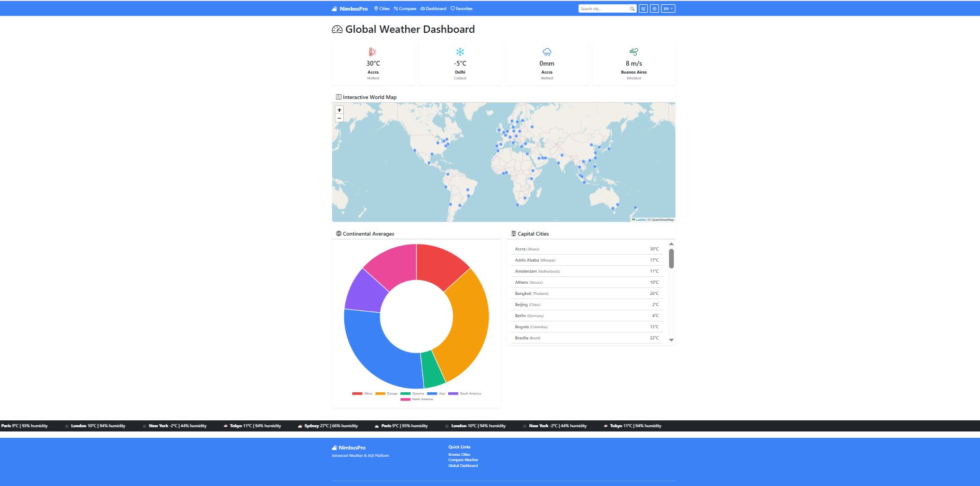Zoom in on the world map
The image size is (980, 486).
click(339, 110)
